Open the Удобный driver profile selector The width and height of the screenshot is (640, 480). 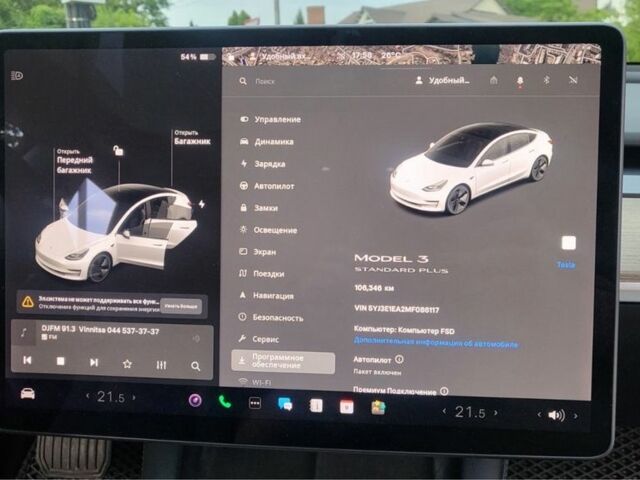pos(442,80)
